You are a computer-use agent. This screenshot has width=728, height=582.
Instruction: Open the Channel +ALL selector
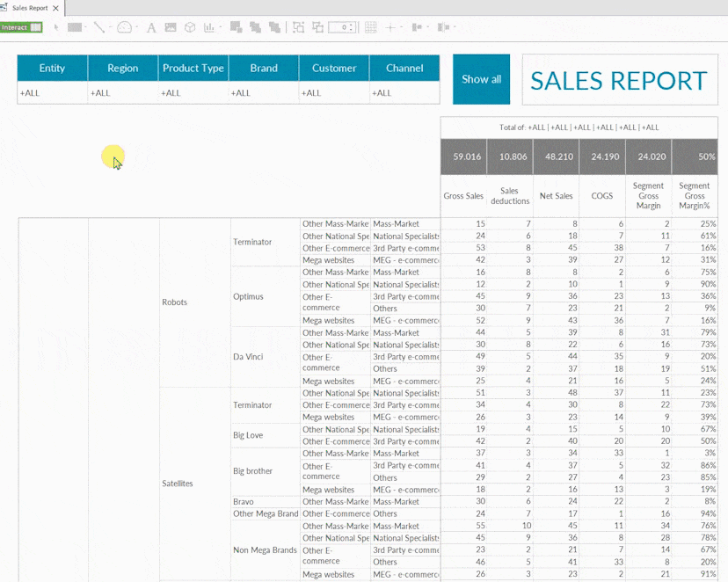click(x=404, y=93)
